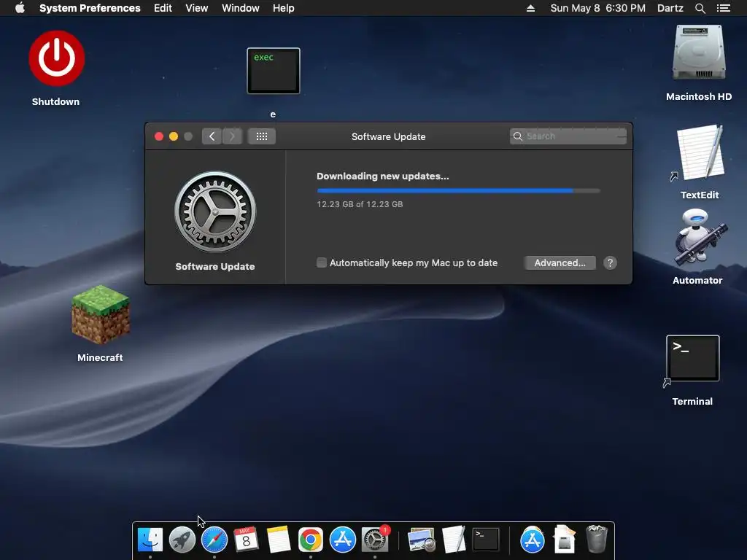Open the Window menu
This screenshot has width=747, height=560.
click(241, 8)
